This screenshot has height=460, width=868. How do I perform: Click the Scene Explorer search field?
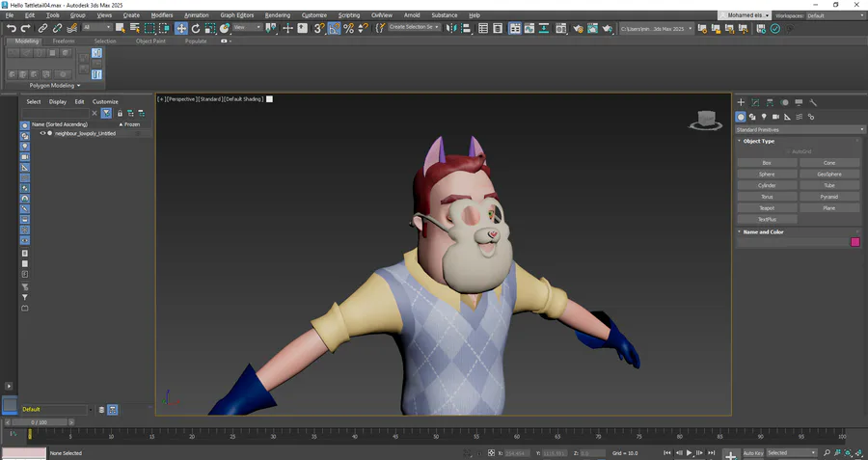(55, 113)
